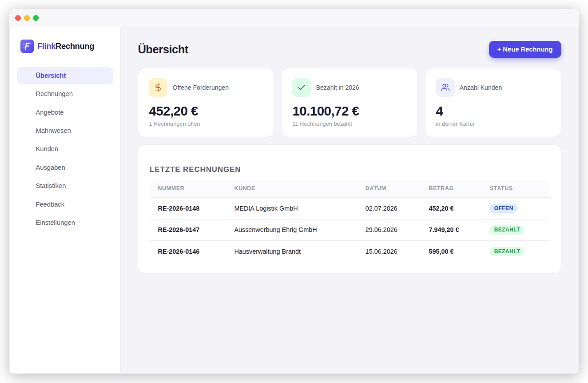Click the Bezahlt in 2026 card label

(x=338, y=88)
